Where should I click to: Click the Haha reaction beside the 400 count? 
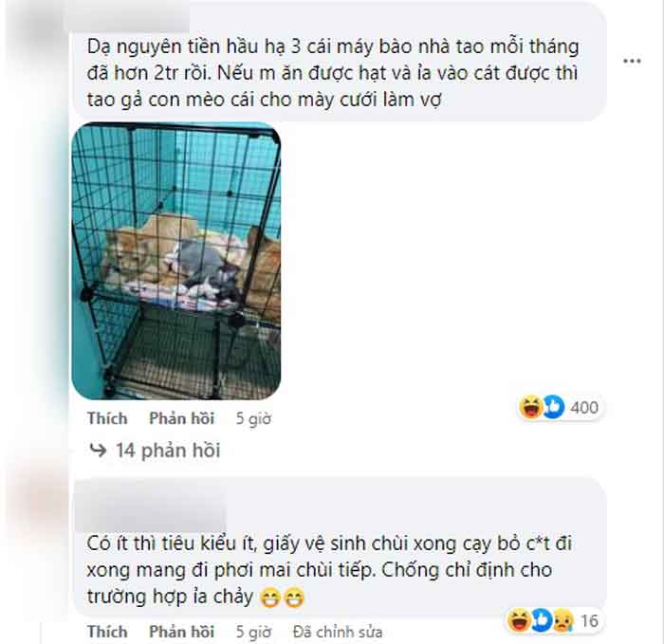pyautogui.click(x=530, y=407)
